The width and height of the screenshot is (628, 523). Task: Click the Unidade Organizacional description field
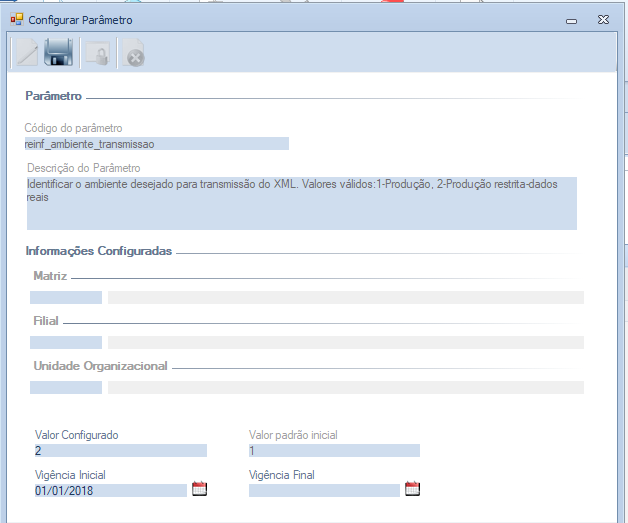pyautogui.click(x=346, y=388)
